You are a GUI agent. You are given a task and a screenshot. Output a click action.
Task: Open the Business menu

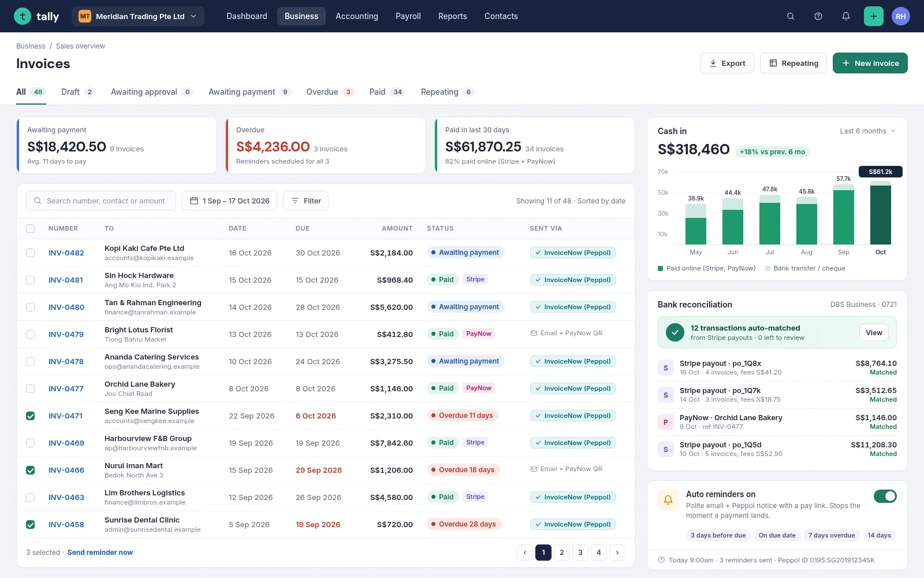pos(301,16)
